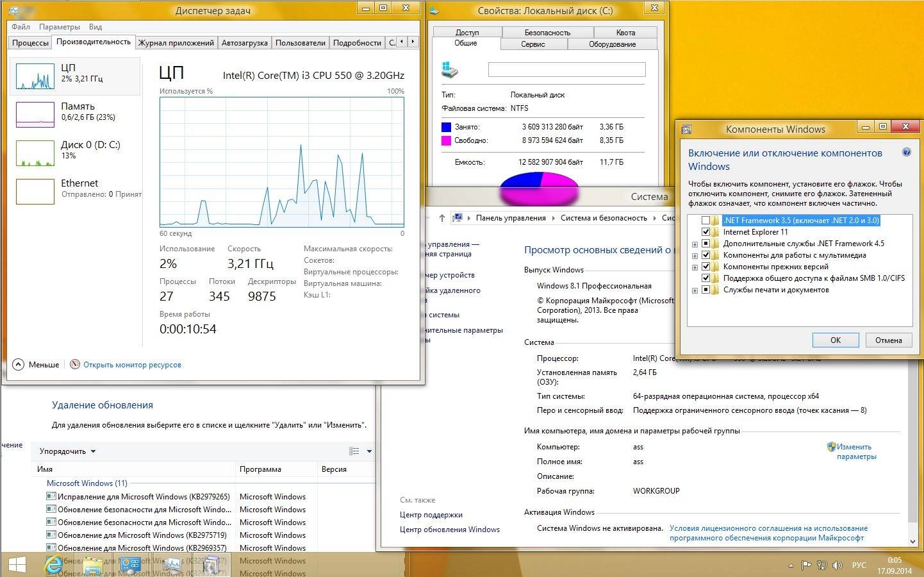
Task: Open the Центр обновления Windows link
Action: coord(450,530)
